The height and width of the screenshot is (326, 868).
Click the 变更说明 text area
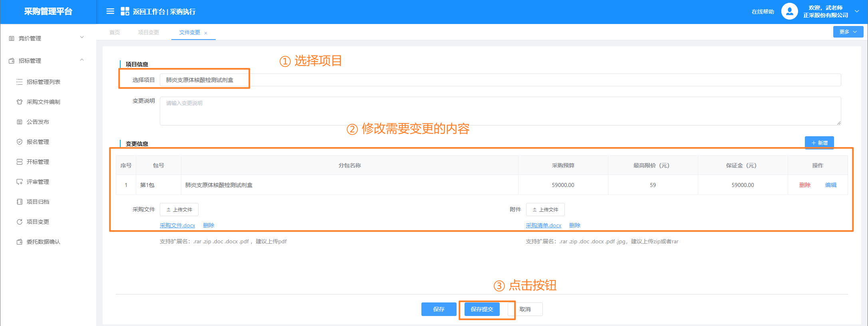coord(500,111)
